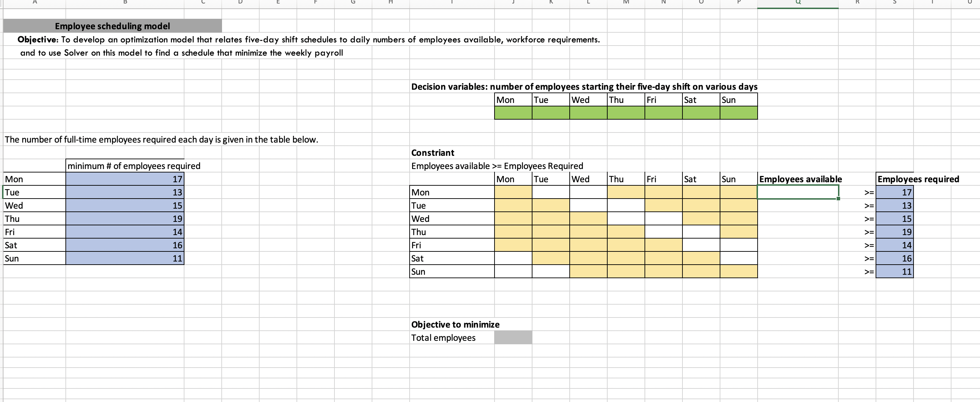Screen dimensions: 980x402
Task: Click the Wed row label in constraint matrix
Action: coord(452,219)
